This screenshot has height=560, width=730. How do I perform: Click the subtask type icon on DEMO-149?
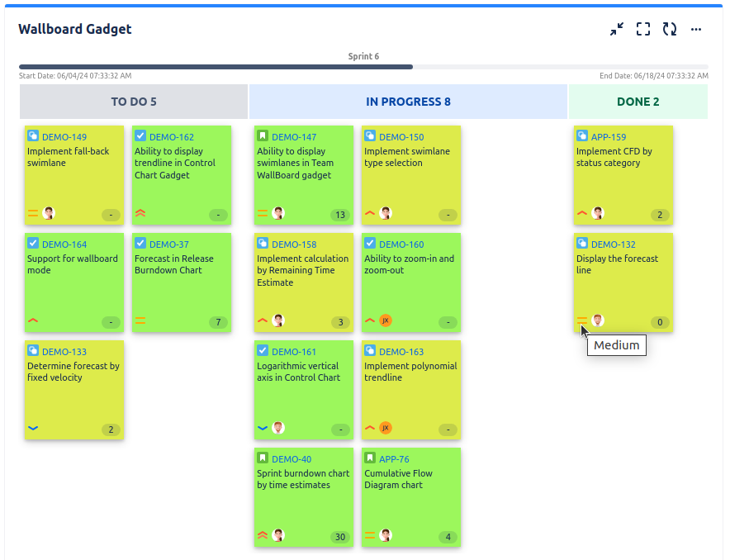click(33, 135)
